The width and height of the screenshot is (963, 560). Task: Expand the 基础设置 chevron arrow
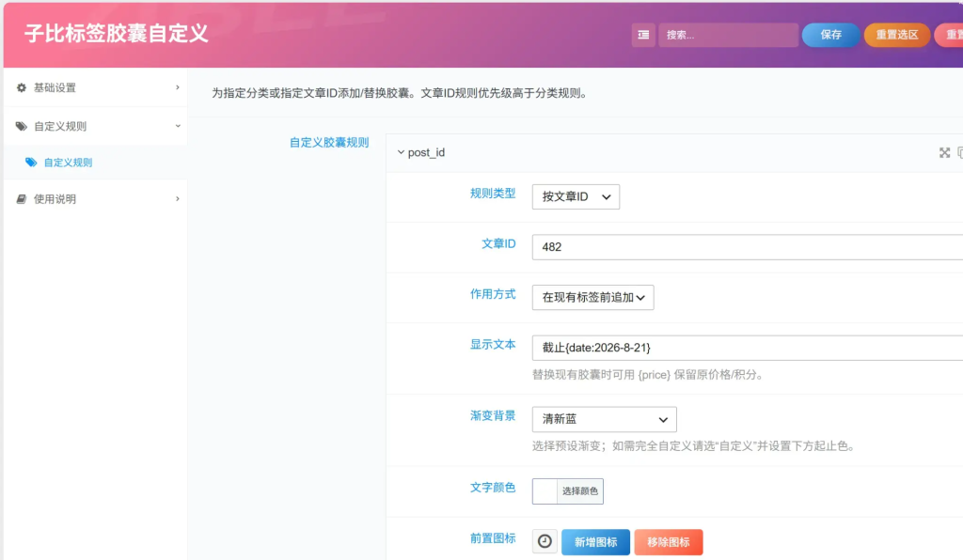[178, 87]
